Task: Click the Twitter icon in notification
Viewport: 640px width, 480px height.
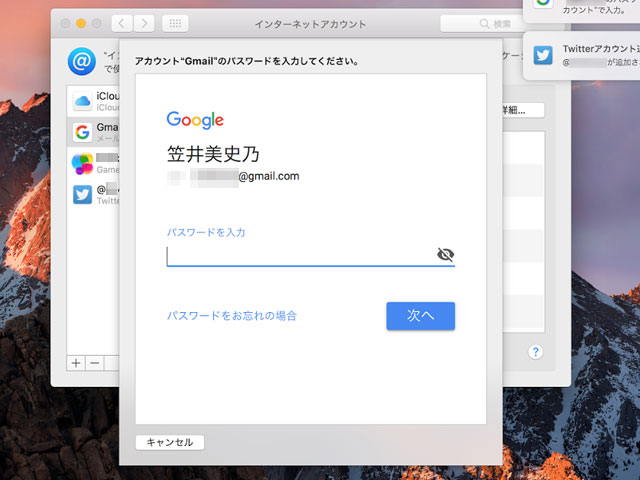Action: click(x=543, y=55)
